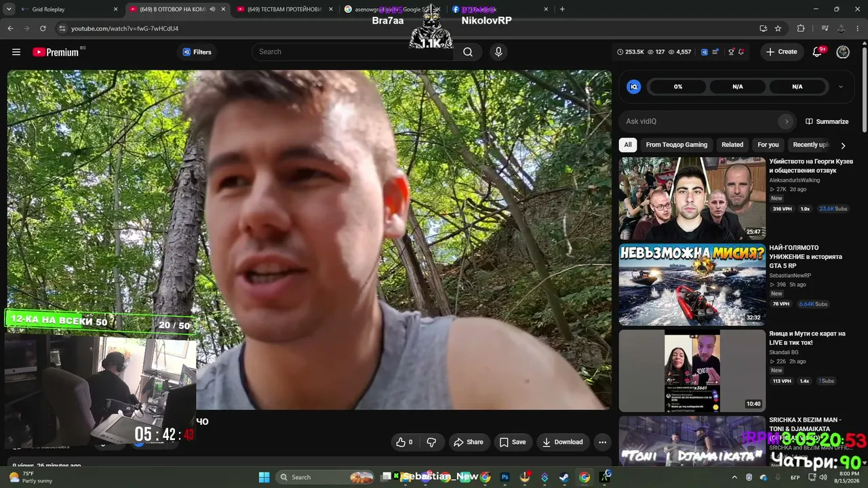This screenshot has width=868, height=488.
Task: Open Photoshop from the taskbar
Action: click(x=505, y=477)
